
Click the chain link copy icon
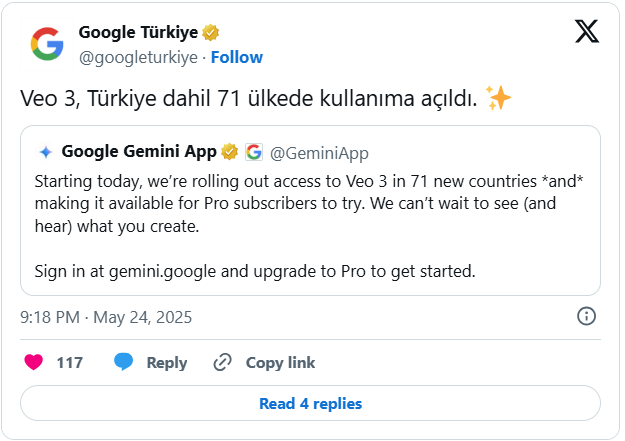[222, 362]
